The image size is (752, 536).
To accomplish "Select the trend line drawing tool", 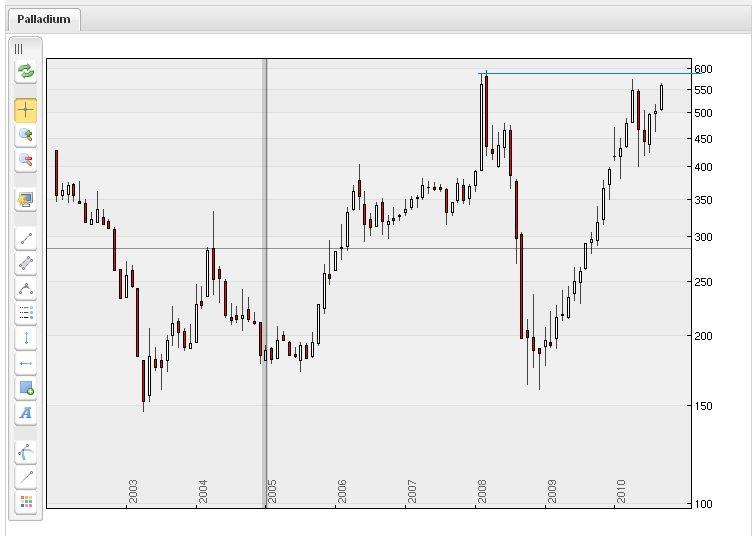I will coord(26,239).
